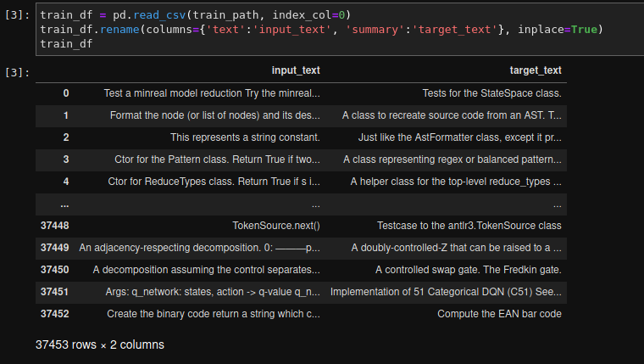Click row index 37449 label
This screenshot has width=644, height=364.
[54, 248]
